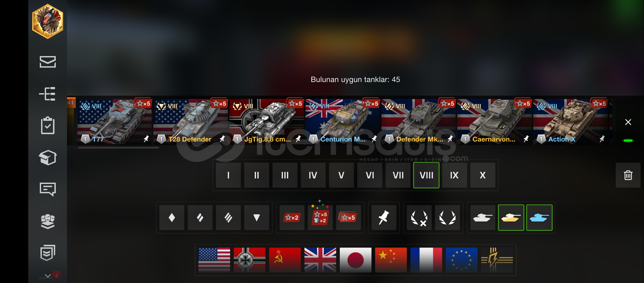644x283 pixels.
Task: Toggle the premium tank type filter
Action: point(511,217)
